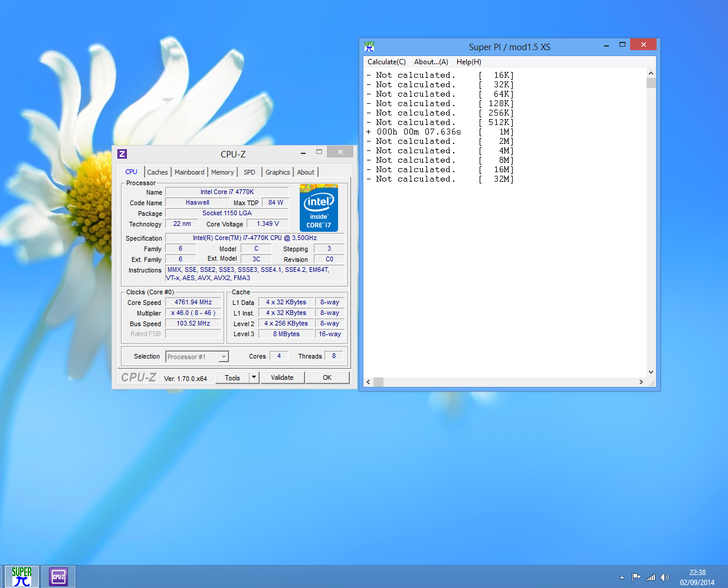Click the Not calculated 16K line
The image size is (728, 588).
440,75
